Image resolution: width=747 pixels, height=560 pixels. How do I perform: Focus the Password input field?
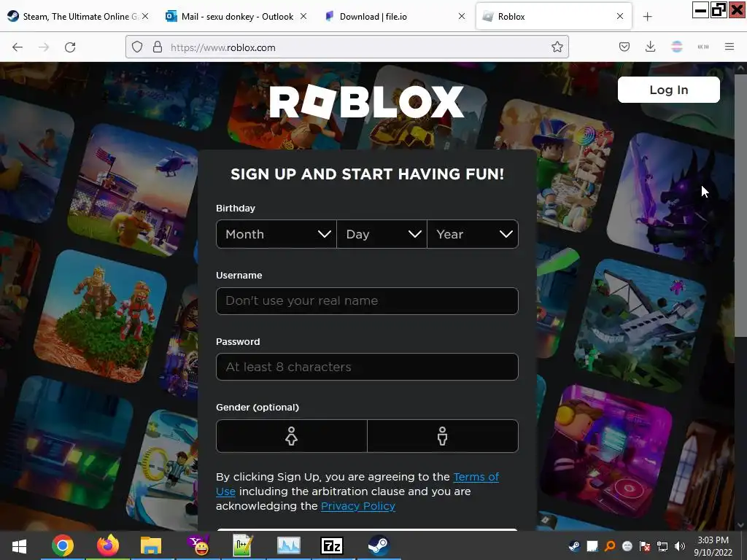[x=367, y=367]
